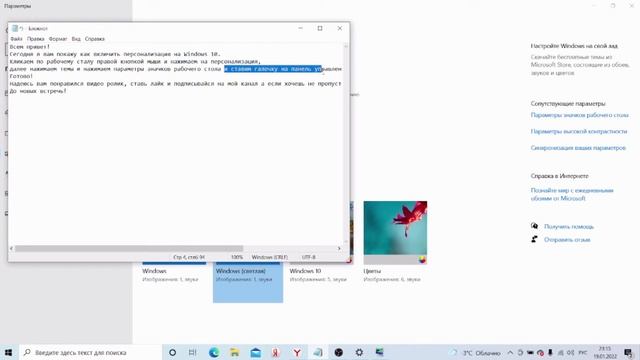Minimize the Notepad window
The width and height of the screenshot is (640, 360).
tap(300, 28)
